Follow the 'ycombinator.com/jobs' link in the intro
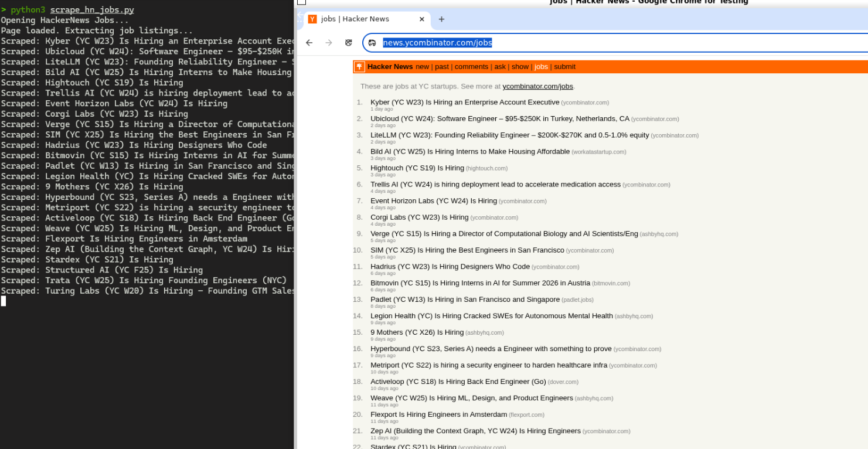 537,86
